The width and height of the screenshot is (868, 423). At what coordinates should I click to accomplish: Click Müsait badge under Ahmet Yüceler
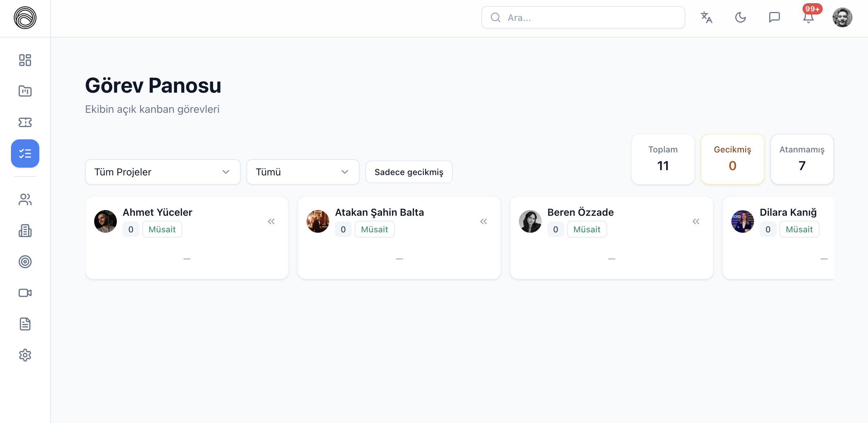coord(162,229)
